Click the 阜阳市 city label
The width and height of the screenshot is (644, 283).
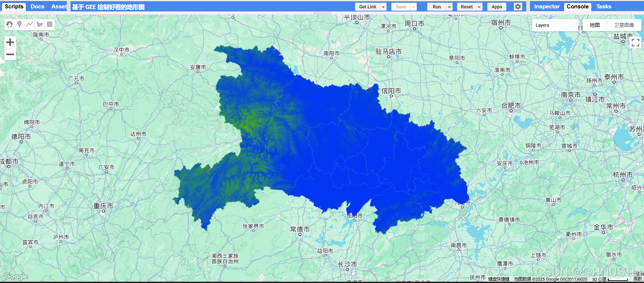[x=457, y=58]
